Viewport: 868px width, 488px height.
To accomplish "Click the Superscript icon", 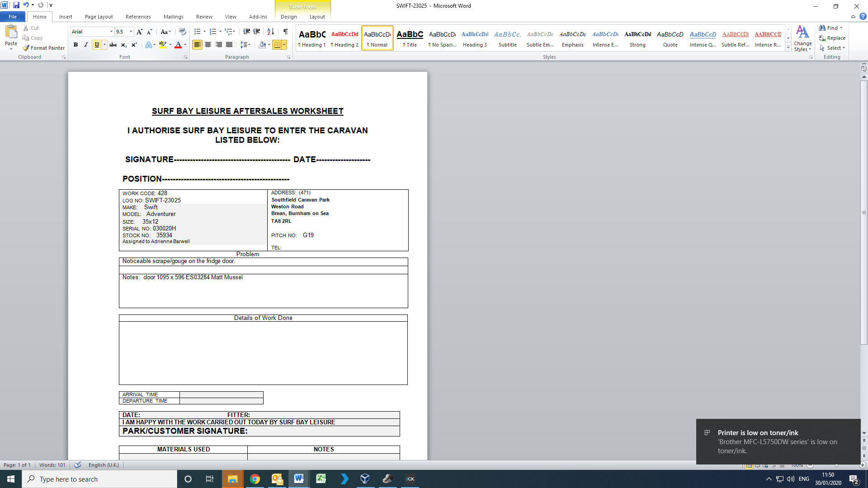I will (x=134, y=45).
